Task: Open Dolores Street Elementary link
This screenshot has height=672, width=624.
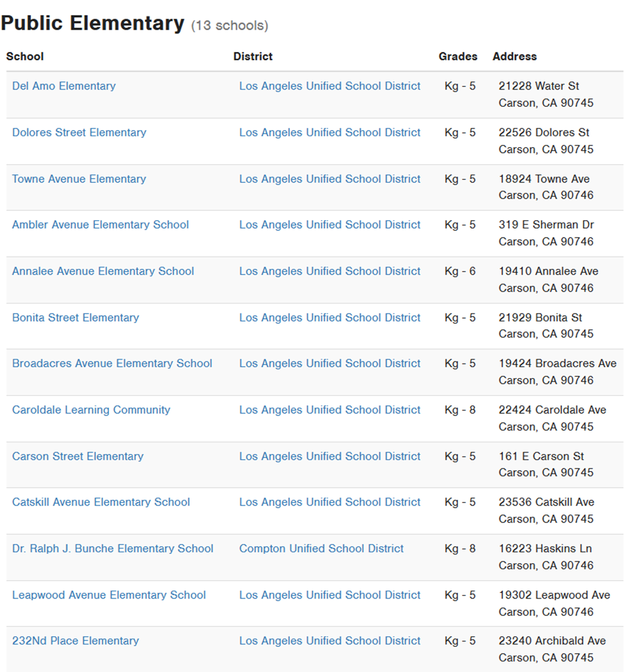Action: pyautogui.click(x=79, y=133)
